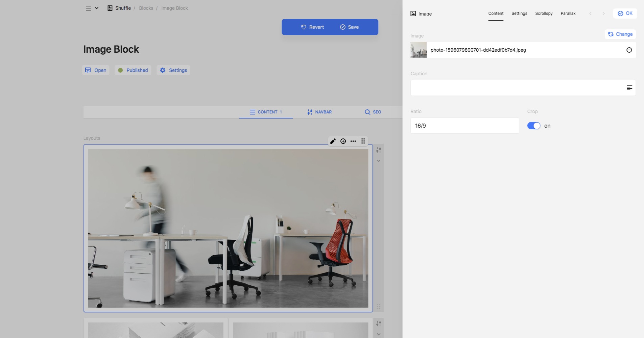Click the add circle-plus icon on layout toolbar
Screen dimensions: 644x338
pos(343,141)
